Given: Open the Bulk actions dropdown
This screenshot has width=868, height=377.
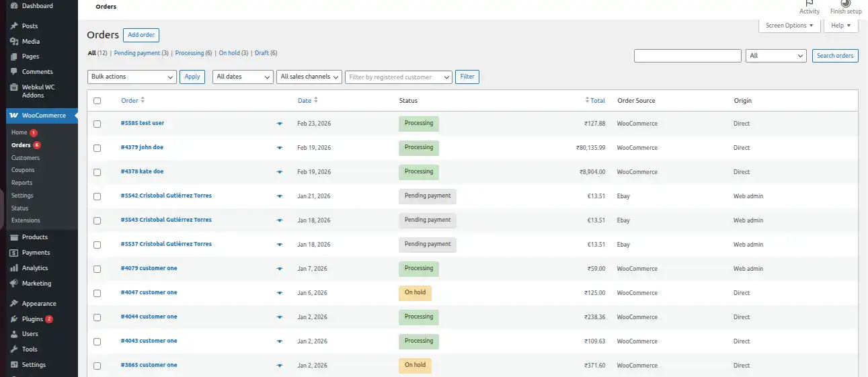Looking at the screenshot, I should 132,77.
